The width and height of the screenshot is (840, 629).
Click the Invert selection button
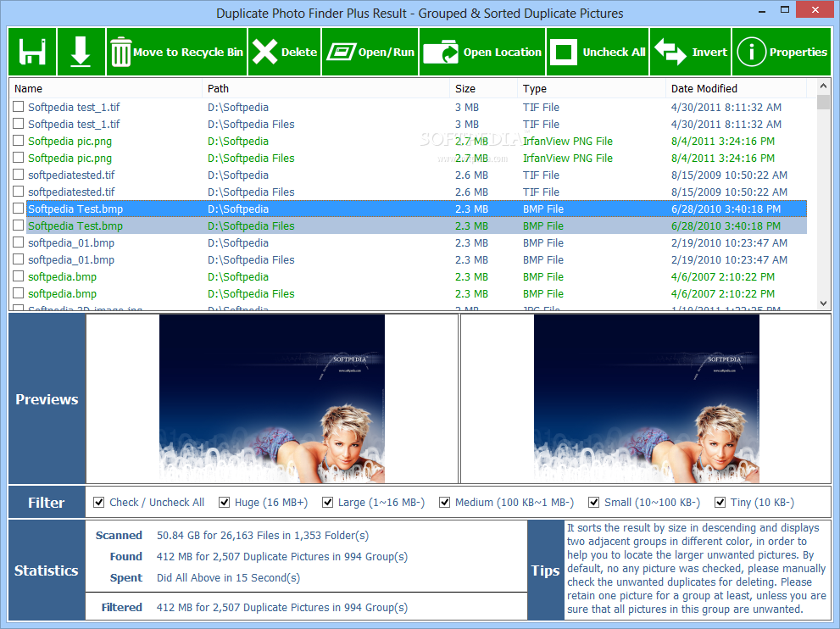(x=691, y=52)
